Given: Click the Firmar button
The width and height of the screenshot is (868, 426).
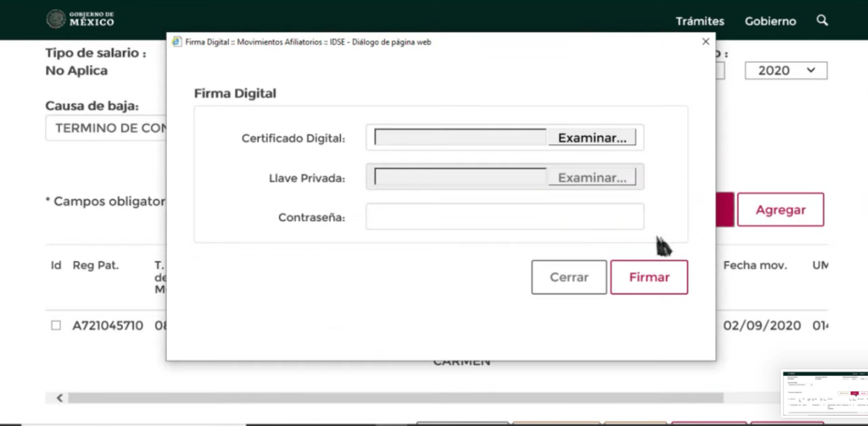Looking at the screenshot, I should pos(649,277).
